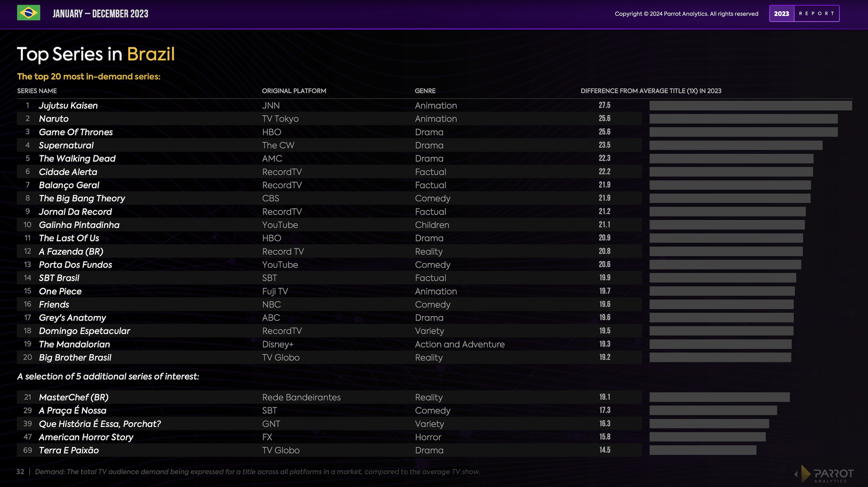Click the top 20 most in-demand series subtitle

tap(89, 76)
